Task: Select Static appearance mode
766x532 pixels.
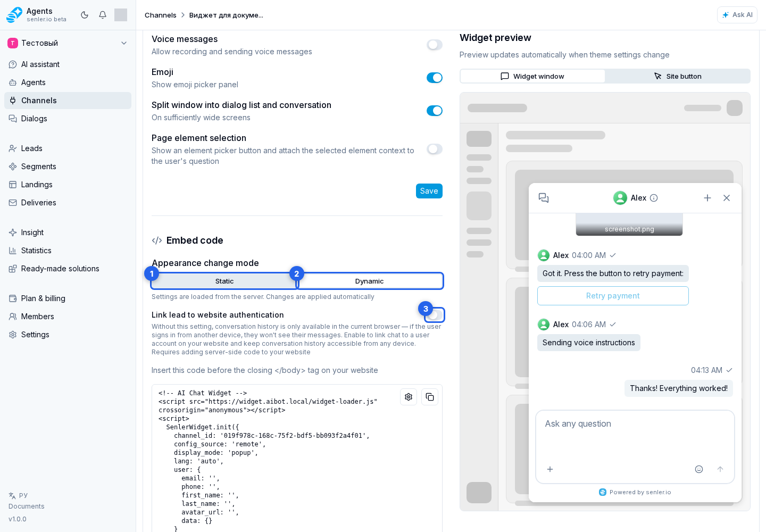Action: [224, 281]
